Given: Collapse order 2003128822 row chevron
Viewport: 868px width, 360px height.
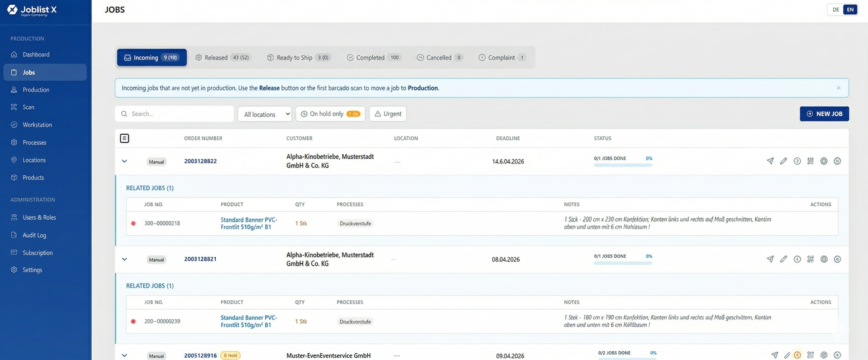Looking at the screenshot, I should [x=124, y=161].
